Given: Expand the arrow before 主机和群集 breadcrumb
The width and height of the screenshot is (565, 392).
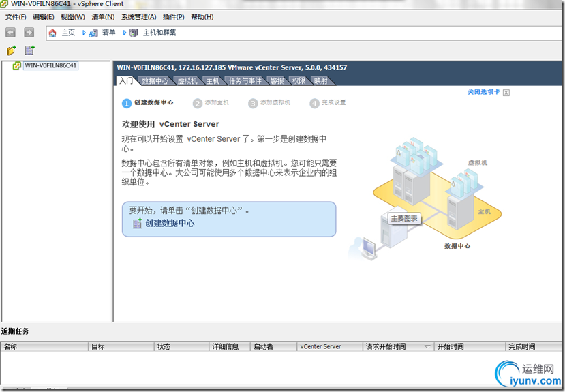Looking at the screenshot, I should [124, 33].
